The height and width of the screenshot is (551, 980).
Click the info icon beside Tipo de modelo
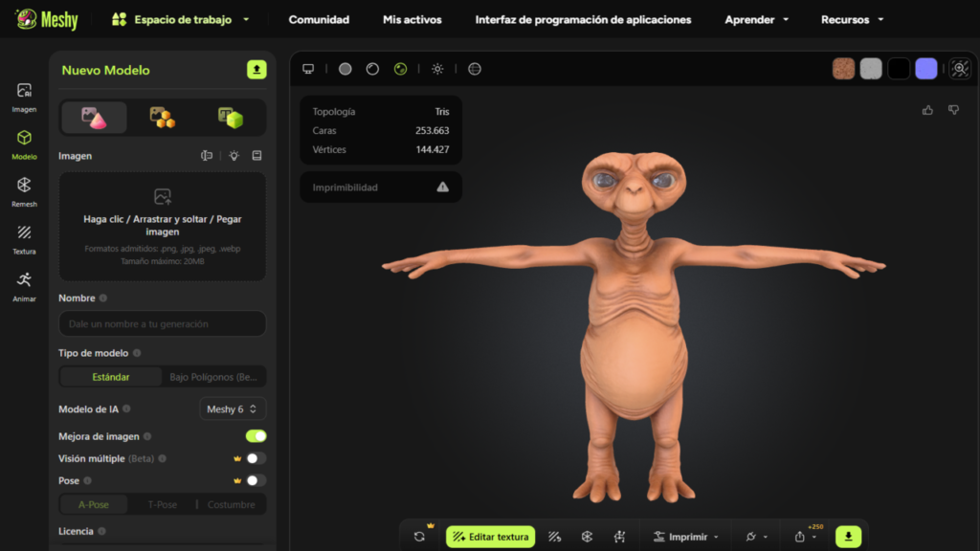coord(137,353)
